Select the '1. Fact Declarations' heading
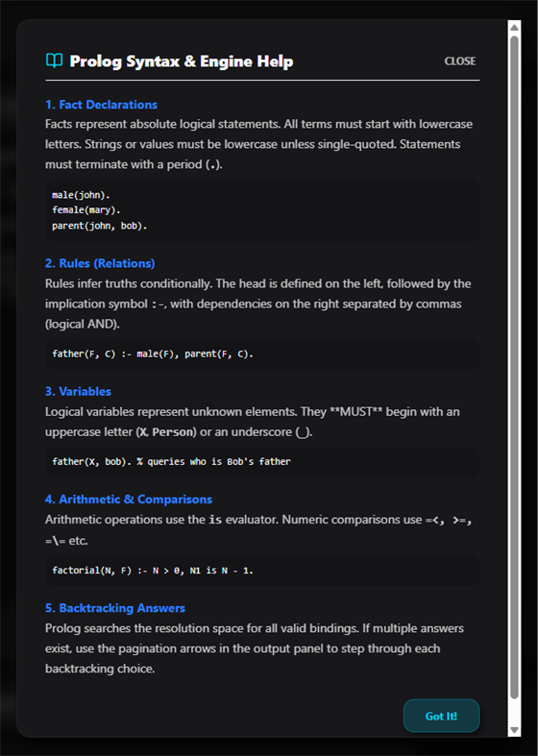The height and width of the screenshot is (756, 538). pos(101,105)
